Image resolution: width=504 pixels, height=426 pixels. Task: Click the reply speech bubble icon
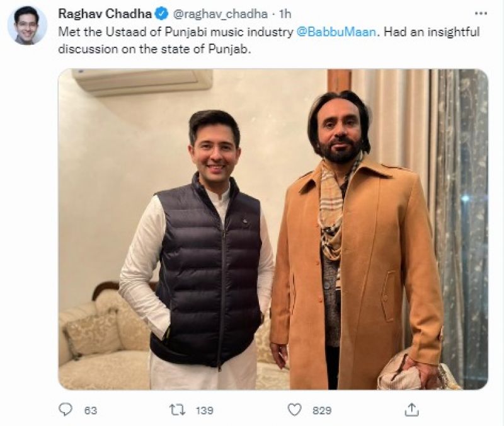(66, 410)
